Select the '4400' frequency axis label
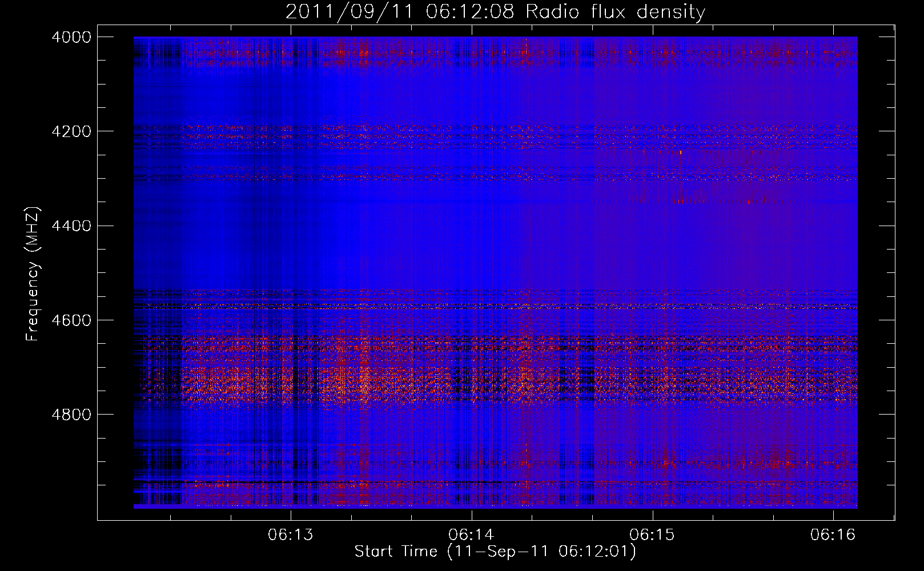Image resolution: width=924 pixels, height=571 pixels. click(71, 226)
